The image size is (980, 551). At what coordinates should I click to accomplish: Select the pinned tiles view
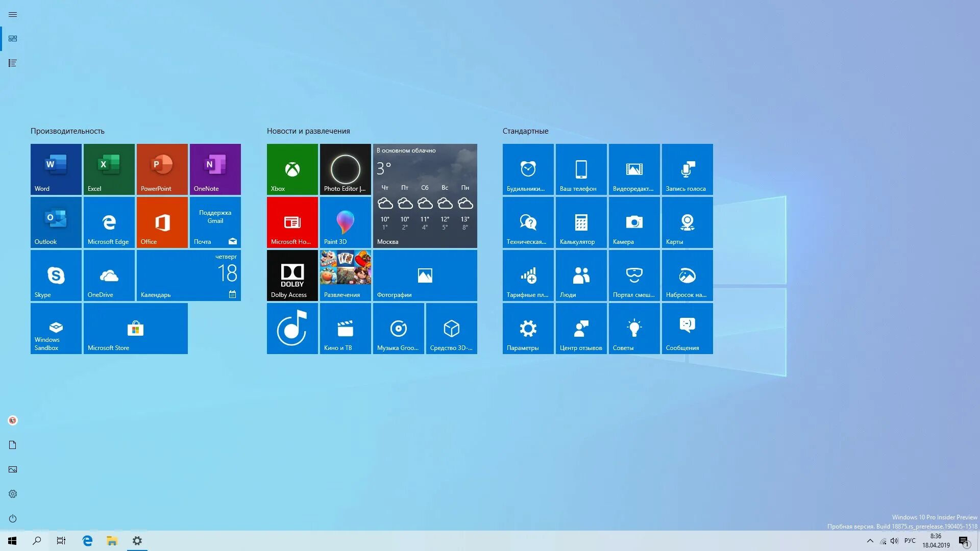point(13,38)
